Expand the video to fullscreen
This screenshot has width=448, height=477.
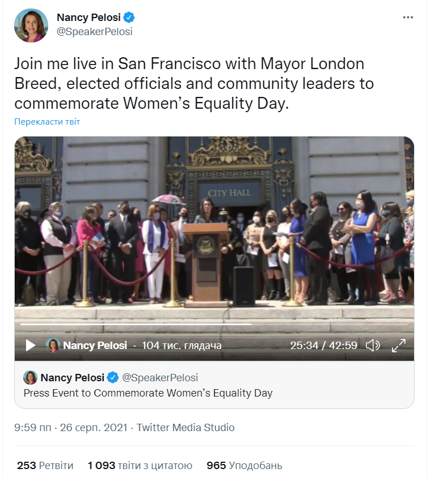399,345
